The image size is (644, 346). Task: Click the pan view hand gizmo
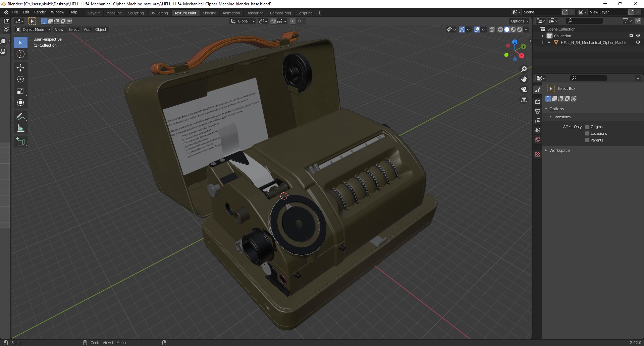click(524, 79)
